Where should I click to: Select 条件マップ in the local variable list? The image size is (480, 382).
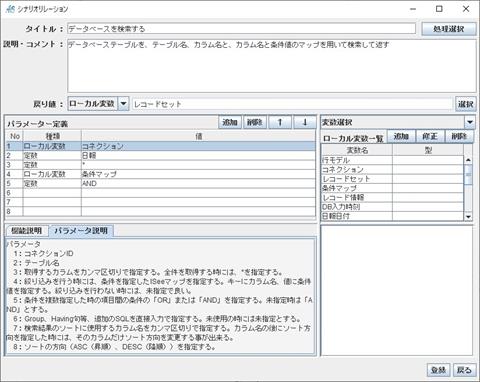coord(392,188)
